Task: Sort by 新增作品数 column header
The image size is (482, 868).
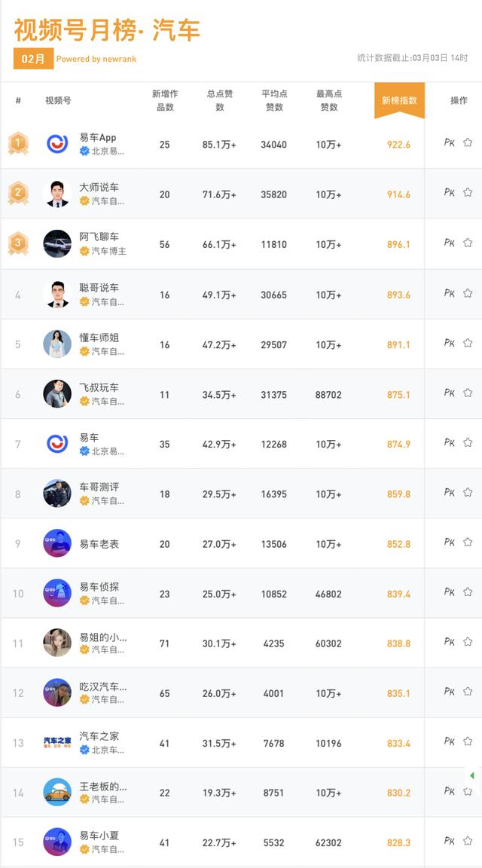Action: tap(164, 100)
